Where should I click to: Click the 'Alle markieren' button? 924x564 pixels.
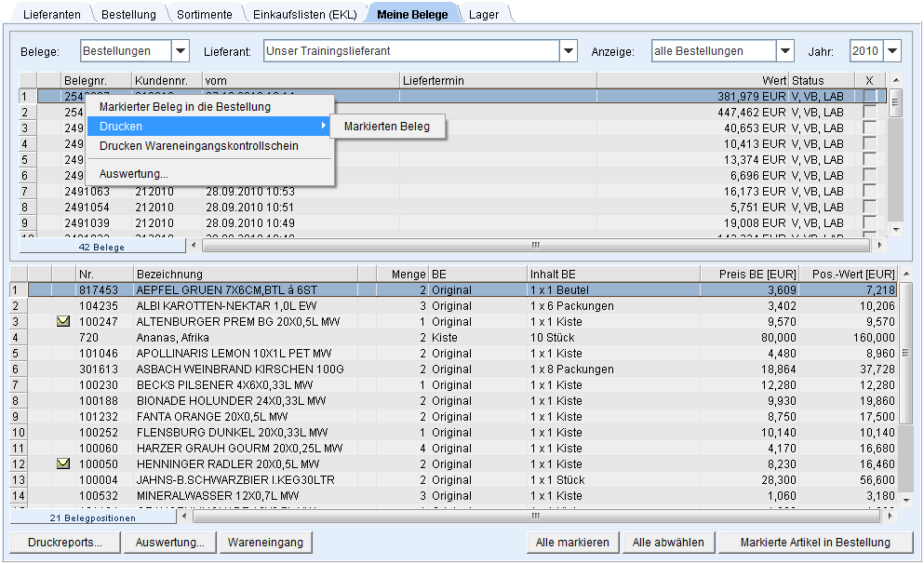pyautogui.click(x=572, y=543)
